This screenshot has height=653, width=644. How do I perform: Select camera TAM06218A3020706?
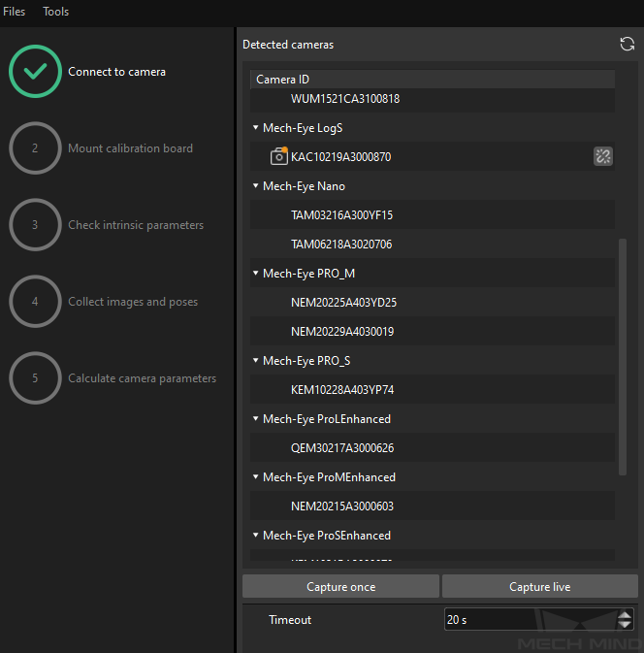pos(433,245)
